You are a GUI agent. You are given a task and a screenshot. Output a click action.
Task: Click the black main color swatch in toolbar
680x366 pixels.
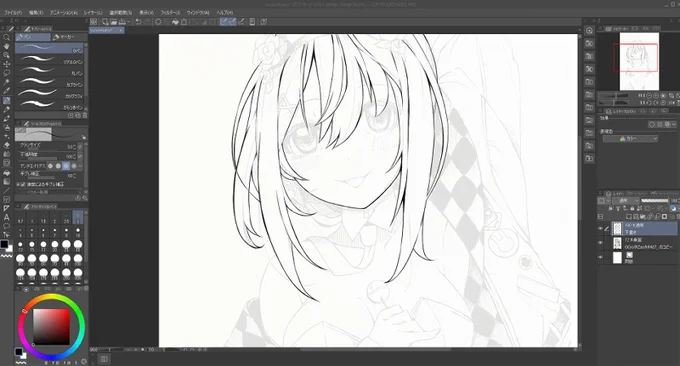[4, 244]
